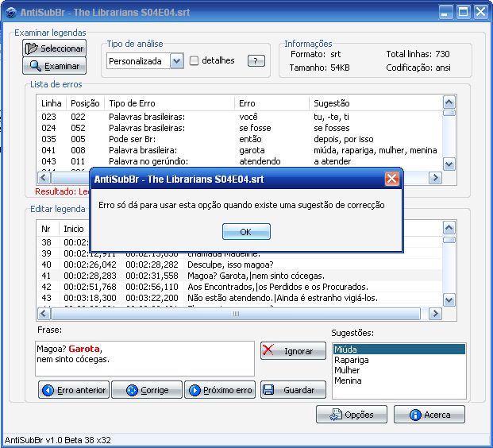This screenshot has width=493, height=448.
Task: Select subtitle row 42 'Aos Encontrados'
Action: [x=239, y=287]
